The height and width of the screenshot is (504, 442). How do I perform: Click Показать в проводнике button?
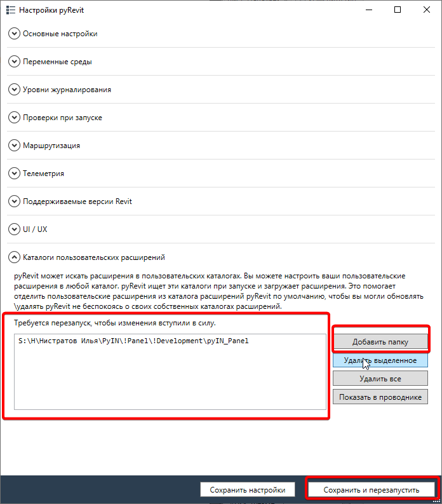coord(380,397)
